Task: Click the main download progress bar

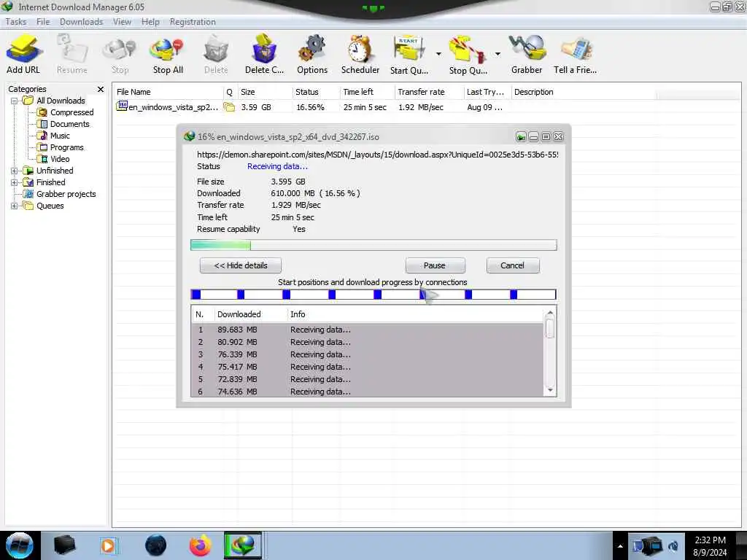Action: point(373,245)
